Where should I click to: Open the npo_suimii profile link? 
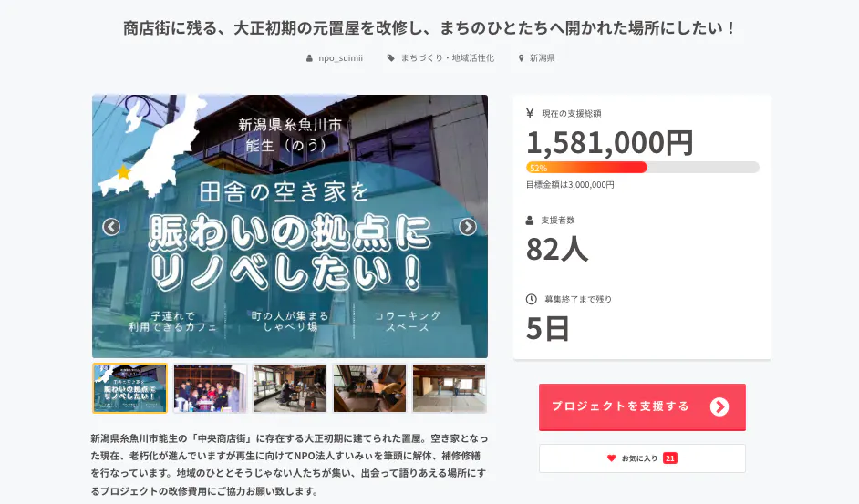tap(340, 58)
